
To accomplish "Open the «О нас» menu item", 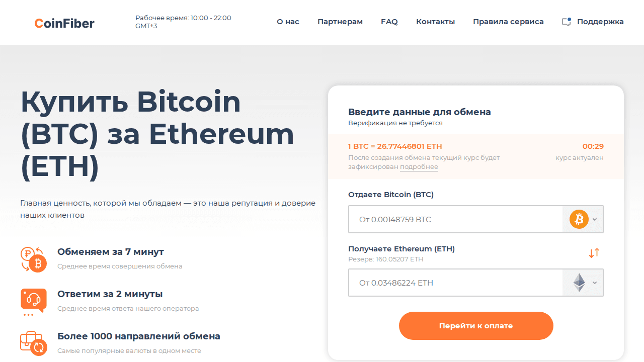I will pos(288,22).
